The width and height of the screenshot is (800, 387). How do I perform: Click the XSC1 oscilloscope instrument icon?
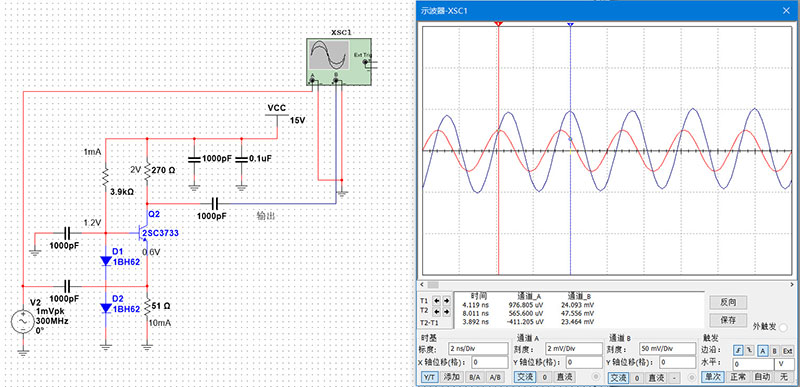click(339, 61)
